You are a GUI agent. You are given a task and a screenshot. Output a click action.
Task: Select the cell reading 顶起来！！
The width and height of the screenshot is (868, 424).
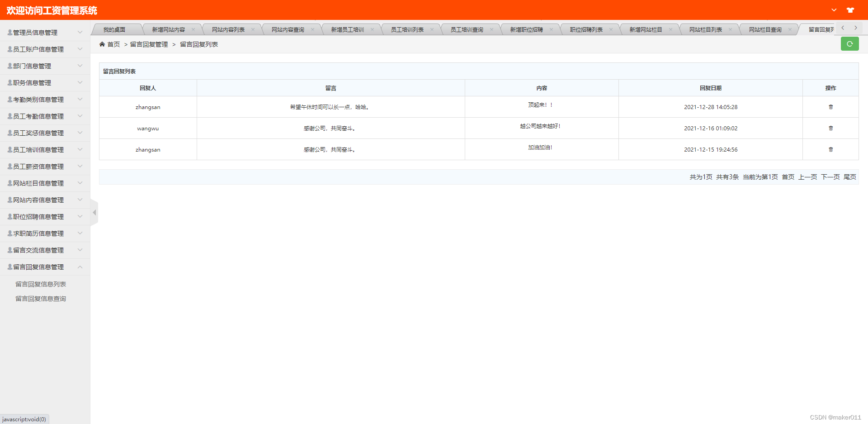point(541,107)
